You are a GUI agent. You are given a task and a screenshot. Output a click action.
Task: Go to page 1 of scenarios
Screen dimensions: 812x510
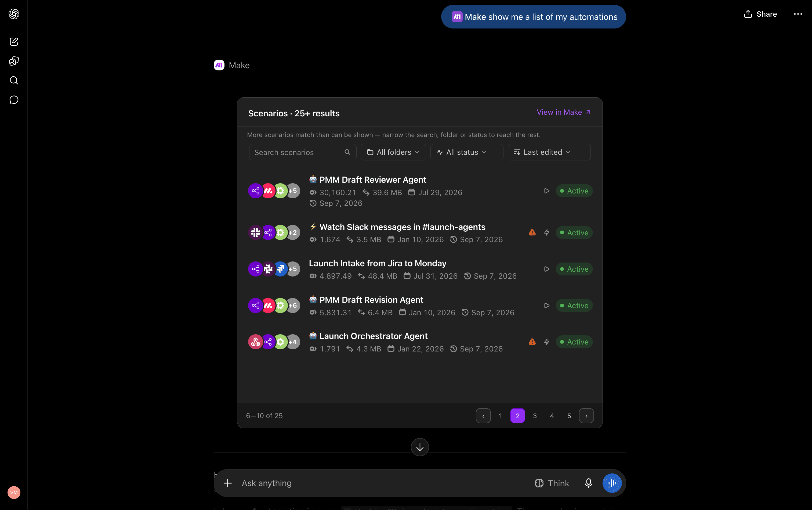point(501,416)
